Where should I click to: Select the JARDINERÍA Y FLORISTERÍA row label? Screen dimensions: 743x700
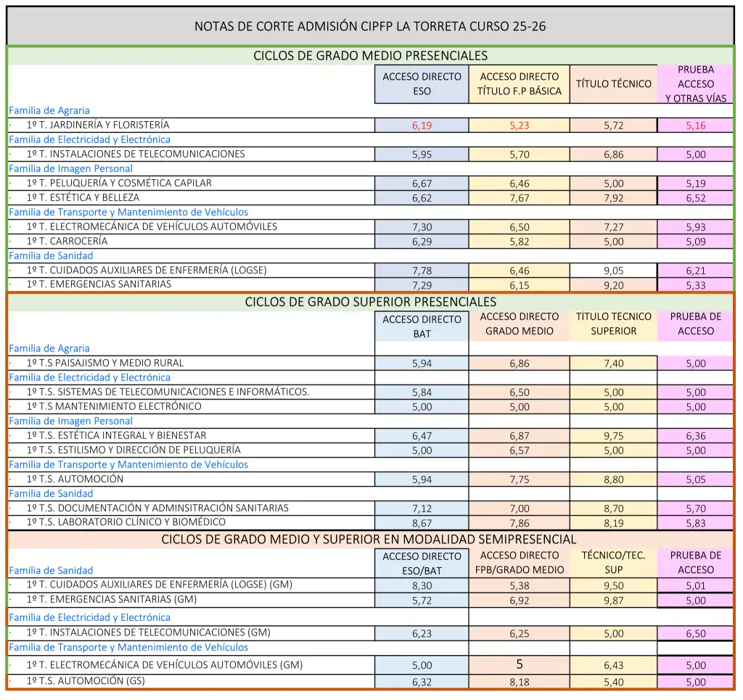98,125
